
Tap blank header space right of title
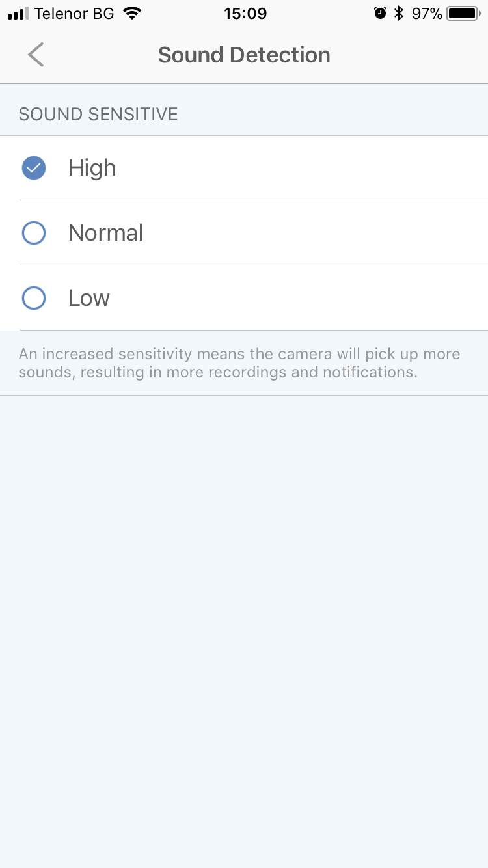click(x=416, y=55)
